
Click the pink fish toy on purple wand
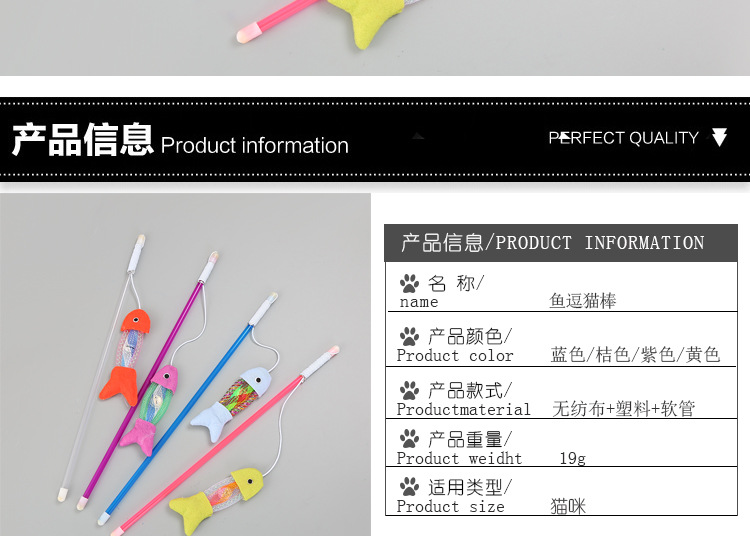150,410
